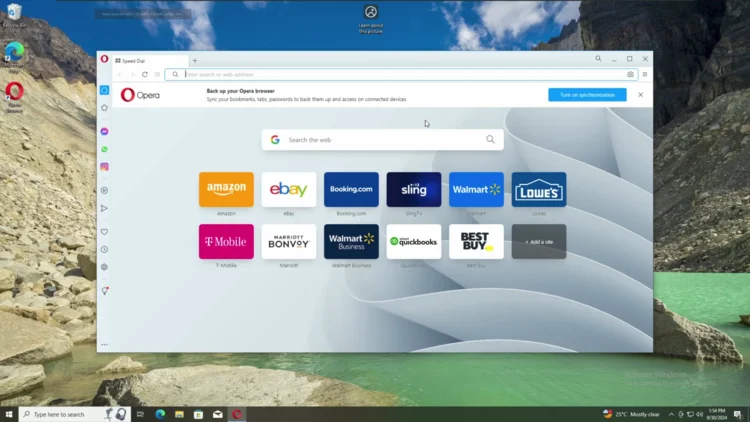Open Best Buy speed dial tile
This screenshot has width=750, height=422.
(x=476, y=242)
